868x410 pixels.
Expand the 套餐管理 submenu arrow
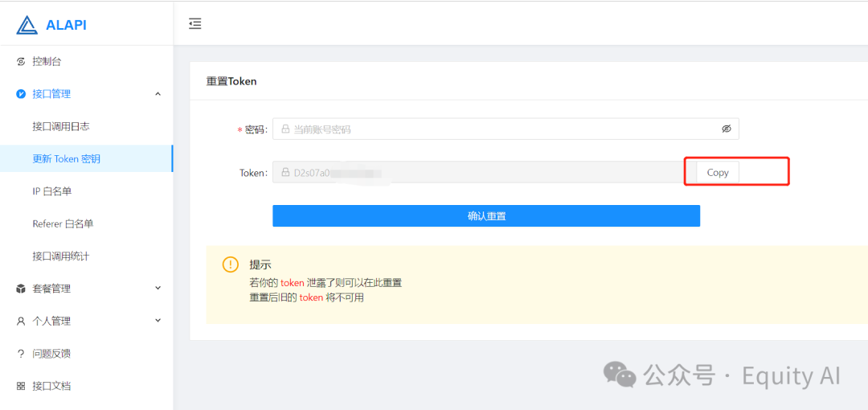coord(158,288)
